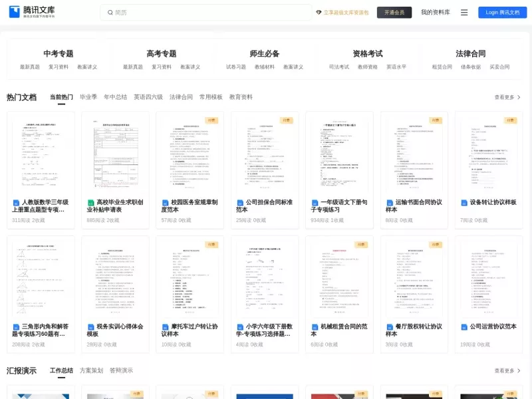
Task: Click doc icon of 摩托车过户转让协议样本
Action: point(165,327)
